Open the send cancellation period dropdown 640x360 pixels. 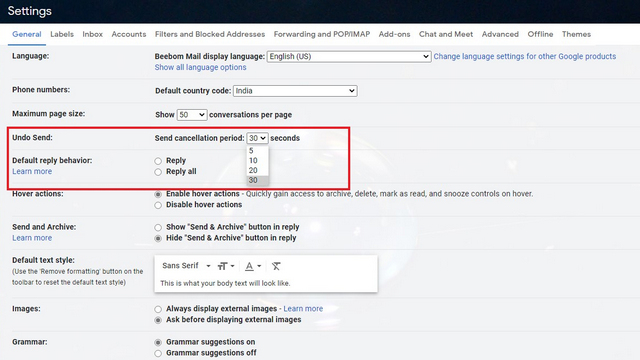(x=257, y=138)
